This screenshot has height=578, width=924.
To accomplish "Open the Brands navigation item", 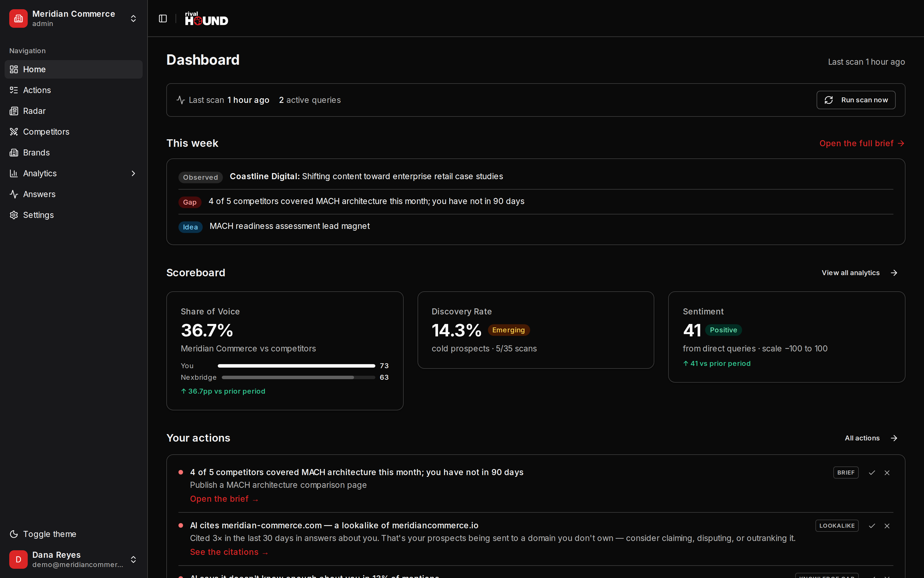I will point(73,153).
